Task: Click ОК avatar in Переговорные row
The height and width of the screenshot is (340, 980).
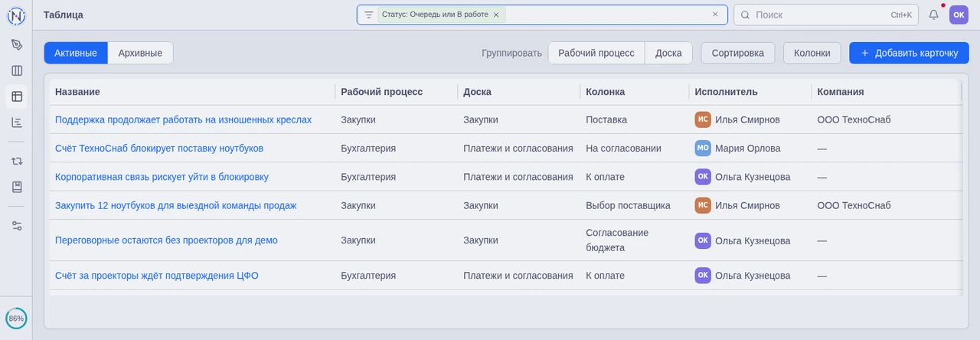Action: click(x=703, y=240)
